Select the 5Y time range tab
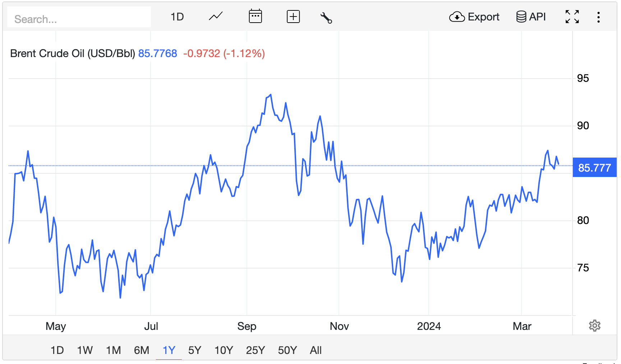 [x=195, y=350]
